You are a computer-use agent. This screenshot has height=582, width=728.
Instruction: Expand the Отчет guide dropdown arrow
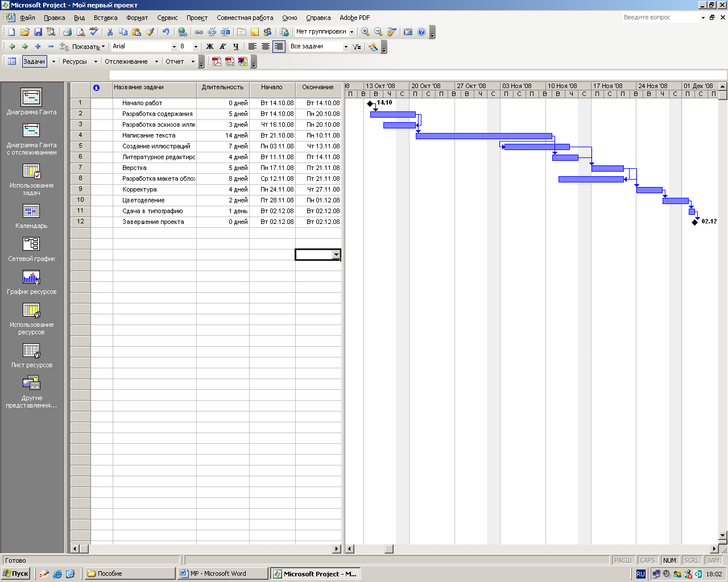[x=193, y=61]
